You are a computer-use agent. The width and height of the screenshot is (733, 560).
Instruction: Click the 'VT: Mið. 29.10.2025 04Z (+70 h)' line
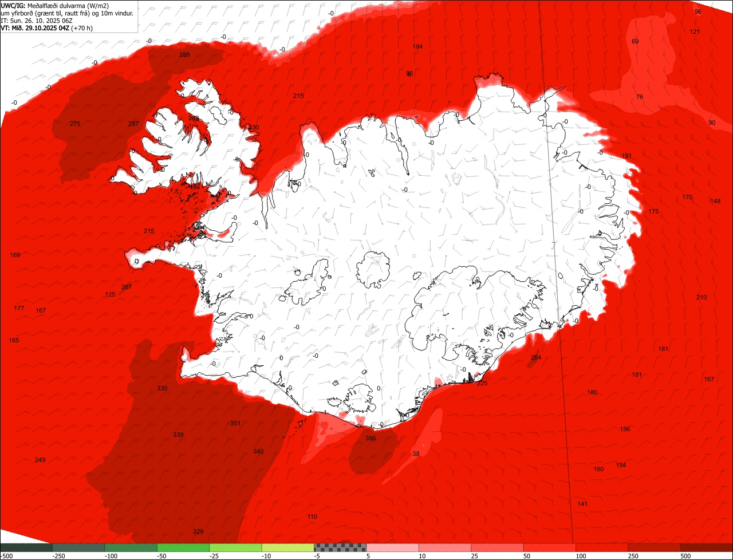pyautogui.click(x=47, y=28)
